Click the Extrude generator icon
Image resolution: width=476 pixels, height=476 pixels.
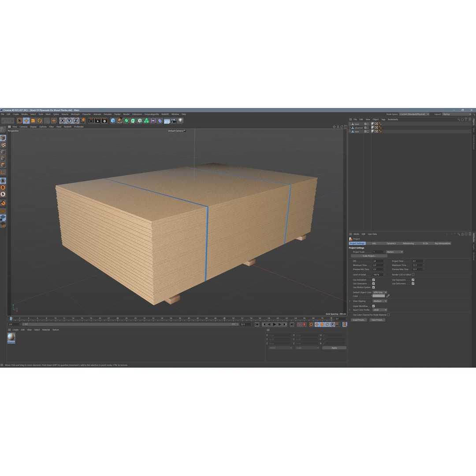click(x=133, y=120)
